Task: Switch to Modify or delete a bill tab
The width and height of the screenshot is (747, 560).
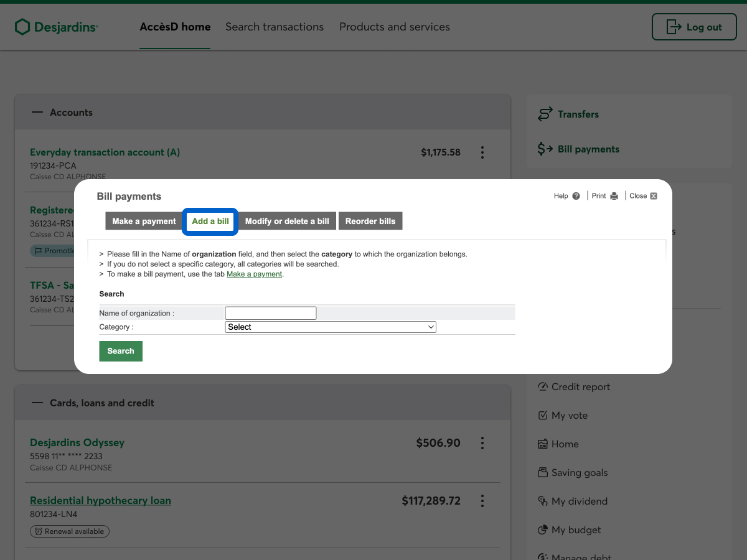Action: pyautogui.click(x=287, y=222)
